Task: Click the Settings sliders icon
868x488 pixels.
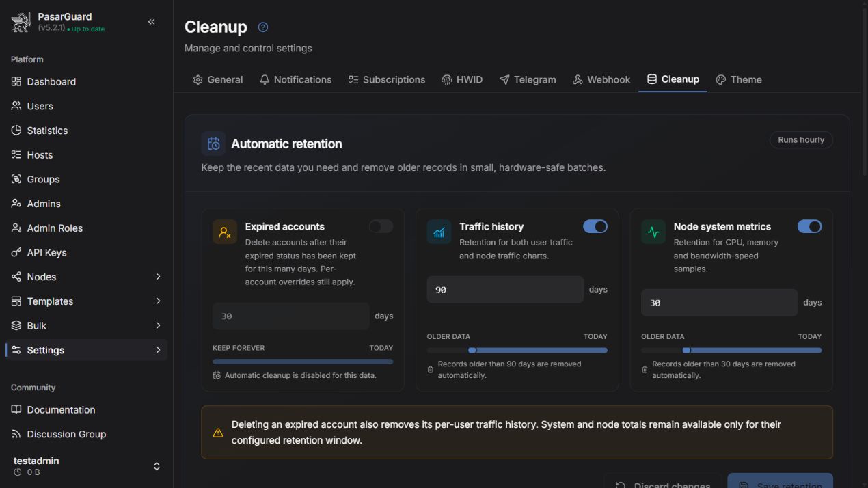Action: point(16,350)
